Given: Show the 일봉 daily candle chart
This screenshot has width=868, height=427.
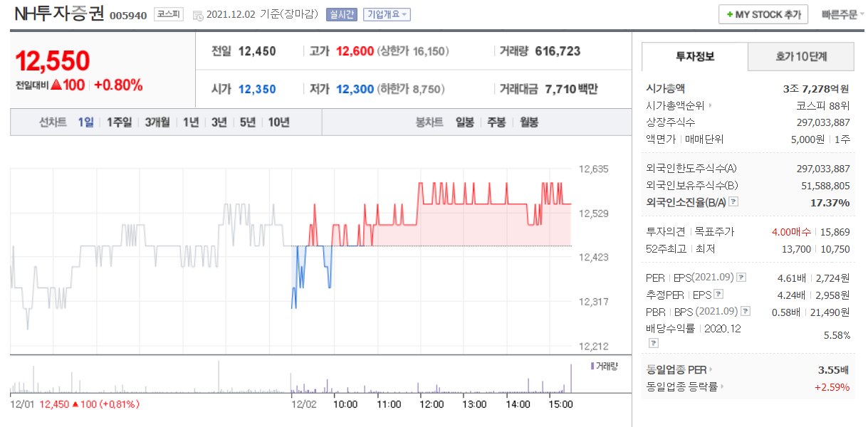Looking at the screenshot, I should 465,122.
